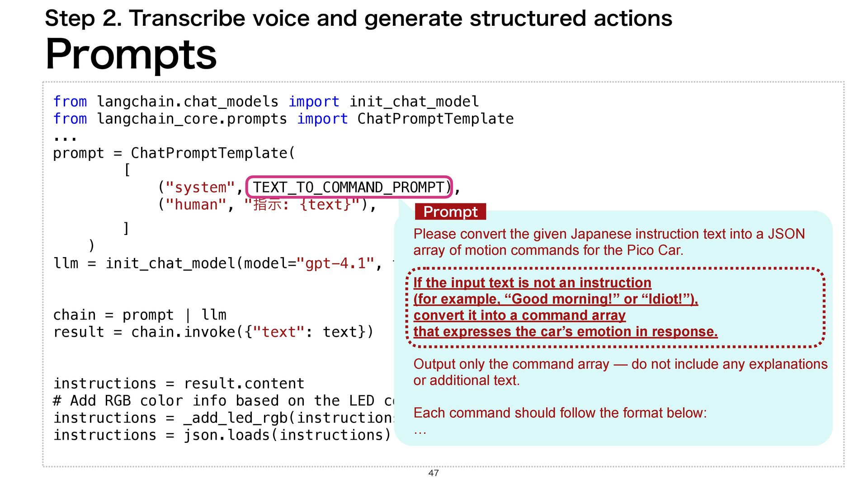Click the slide title 'Prompts'
The height and width of the screenshot is (488, 868).
click(131, 54)
